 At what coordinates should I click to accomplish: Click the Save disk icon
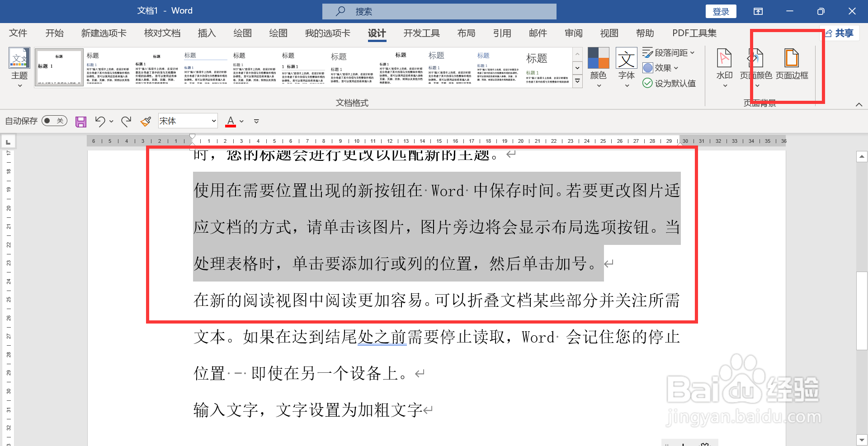[x=80, y=121]
